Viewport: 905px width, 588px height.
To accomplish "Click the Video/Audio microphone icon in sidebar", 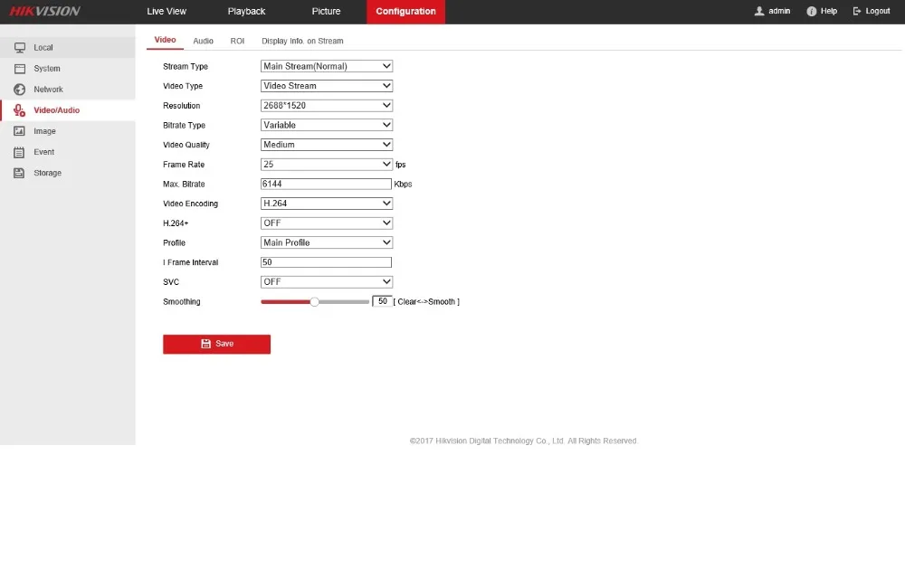I will (x=20, y=110).
